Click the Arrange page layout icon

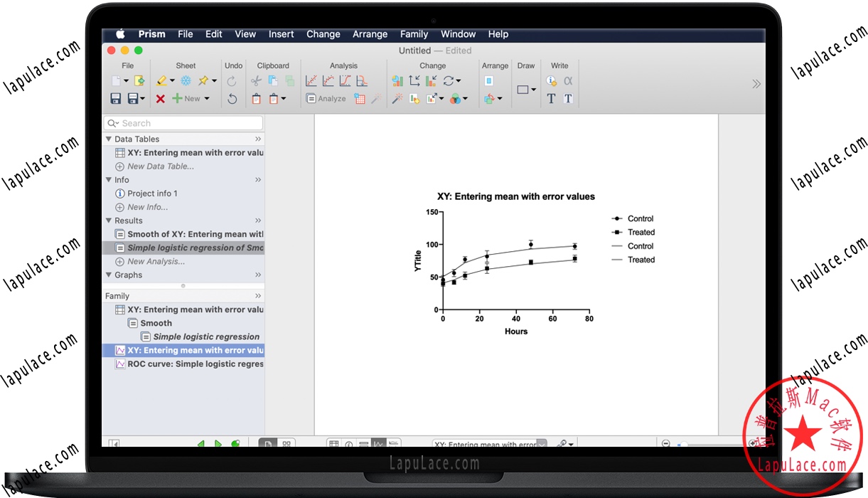(489, 81)
